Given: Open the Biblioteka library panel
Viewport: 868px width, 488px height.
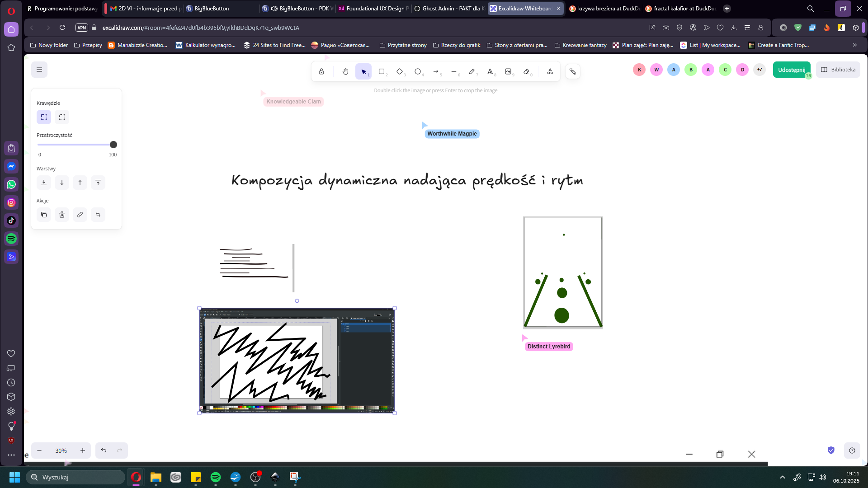Looking at the screenshot, I should coord(838,70).
